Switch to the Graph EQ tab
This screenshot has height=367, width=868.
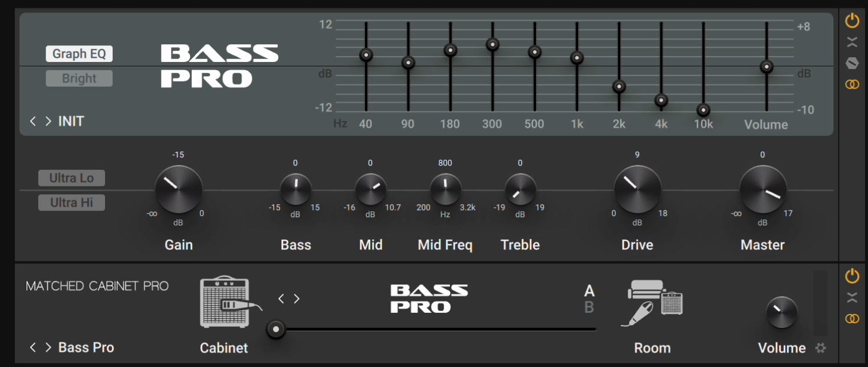click(79, 54)
